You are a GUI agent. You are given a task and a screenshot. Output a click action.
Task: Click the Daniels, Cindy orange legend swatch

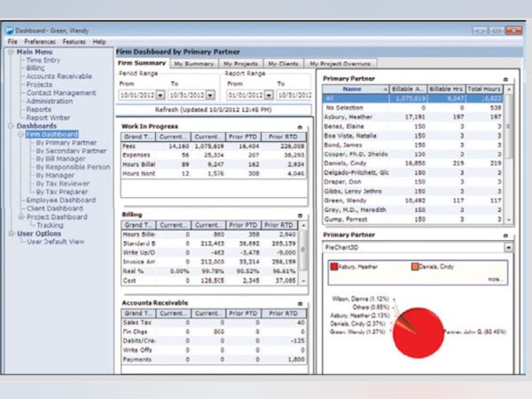[415, 267]
